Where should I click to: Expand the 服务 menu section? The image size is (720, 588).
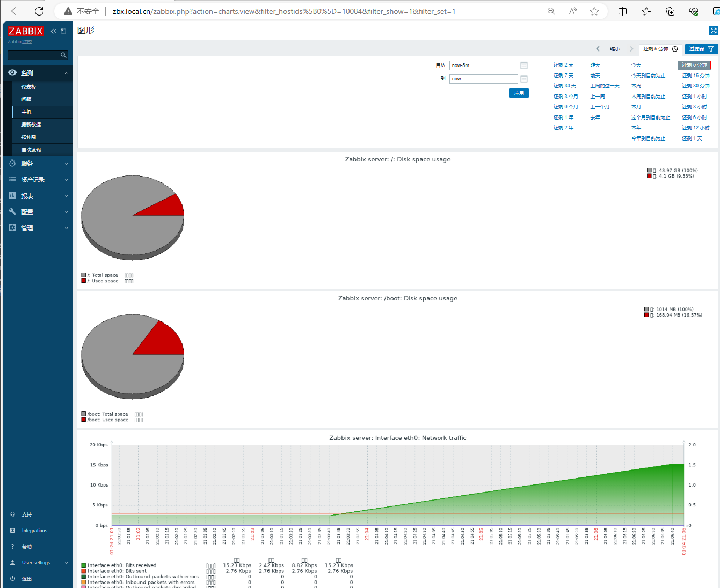(38, 164)
